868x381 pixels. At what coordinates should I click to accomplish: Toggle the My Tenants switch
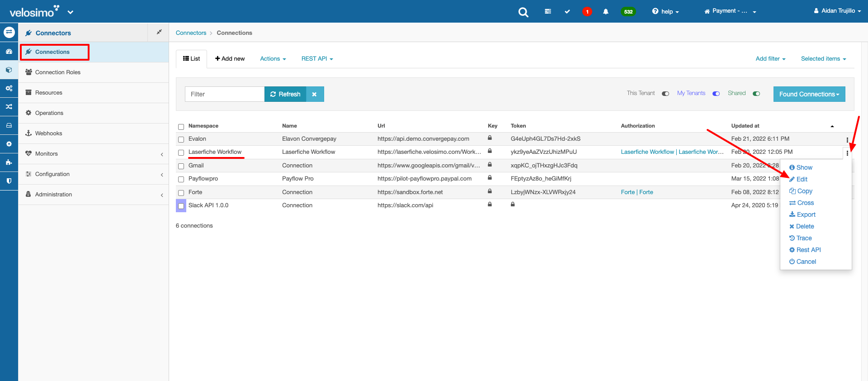point(716,94)
